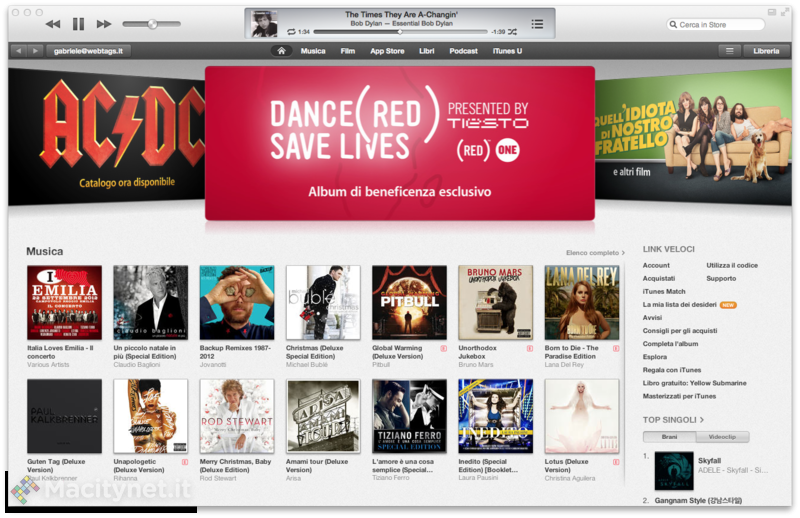Click the Bob Dylan now-playing artwork
Screen dimensions: 800x518
(264, 23)
